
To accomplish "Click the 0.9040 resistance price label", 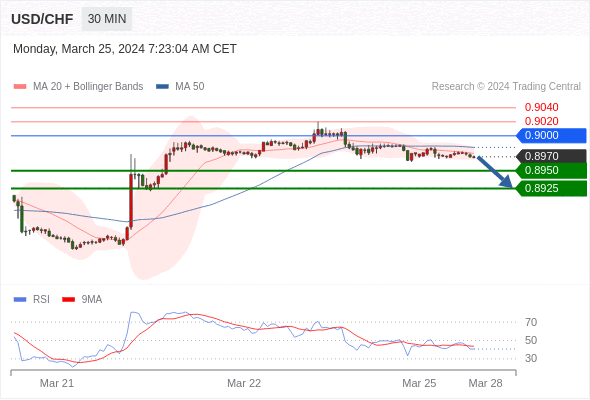I will pos(541,107).
